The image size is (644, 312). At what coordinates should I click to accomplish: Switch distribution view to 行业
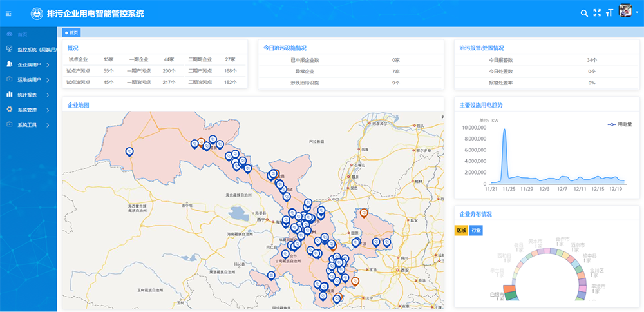[x=476, y=230]
